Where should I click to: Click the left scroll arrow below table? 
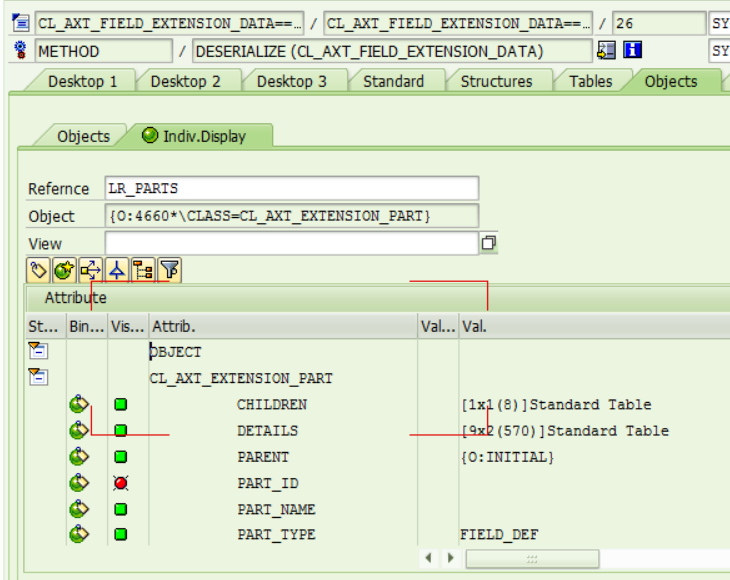pos(429,557)
